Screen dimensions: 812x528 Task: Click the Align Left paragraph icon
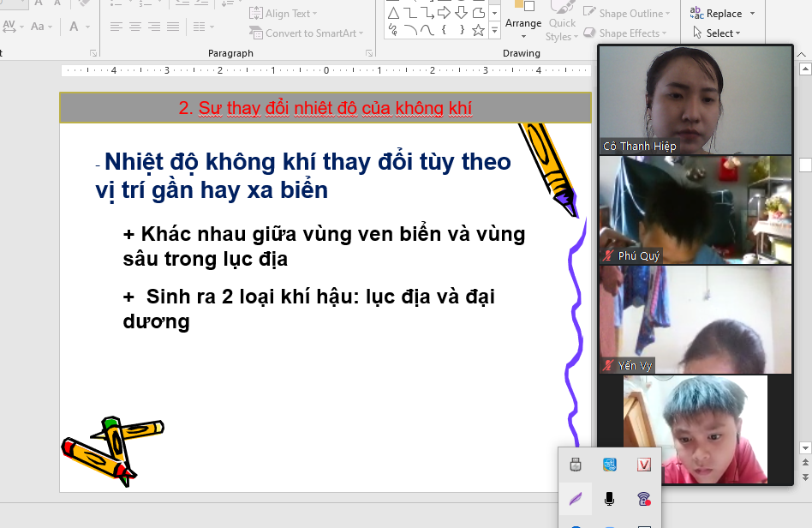coord(116,27)
